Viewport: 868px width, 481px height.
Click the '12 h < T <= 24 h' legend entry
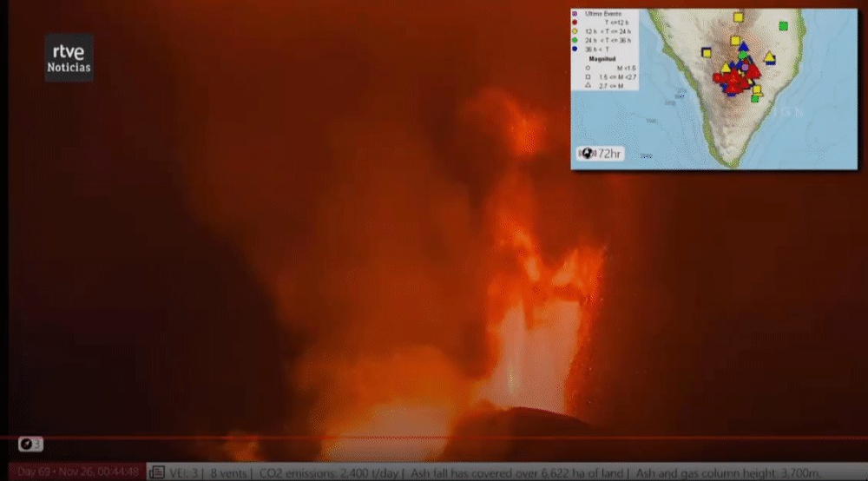point(608,31)
